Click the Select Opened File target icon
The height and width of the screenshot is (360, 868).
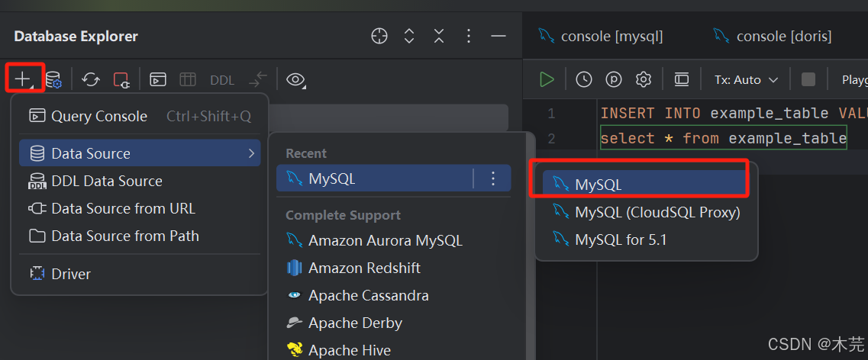pos(379,37)
